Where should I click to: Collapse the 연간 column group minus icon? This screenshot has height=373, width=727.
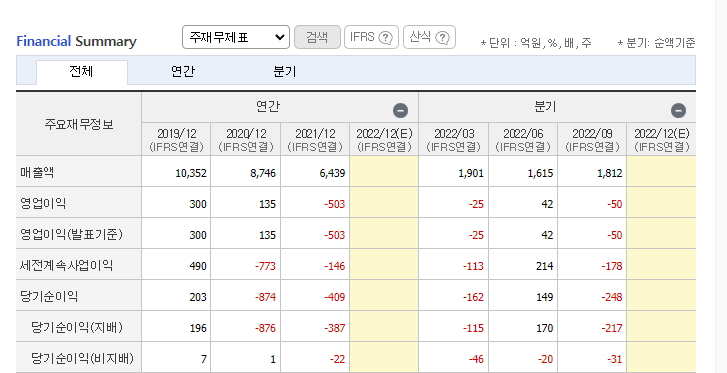pos(401,110)
